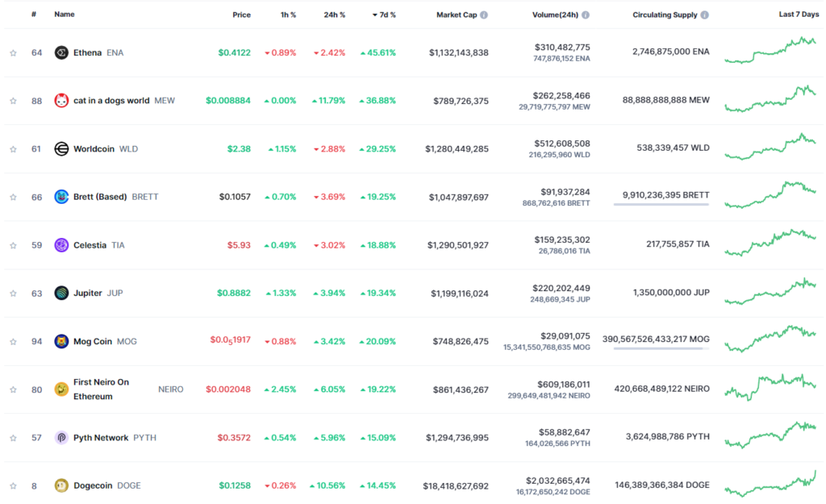Open the Celestia logo icon
Image resolution: width=826 pixels, height=504 pixels.
point(61,245)
